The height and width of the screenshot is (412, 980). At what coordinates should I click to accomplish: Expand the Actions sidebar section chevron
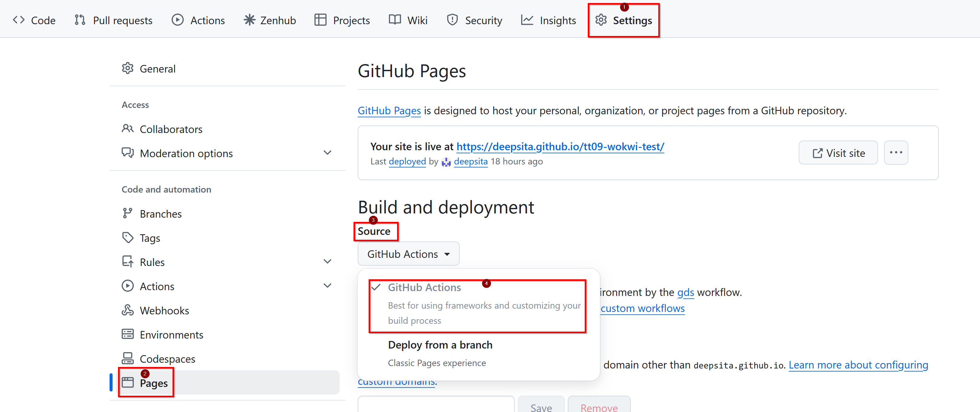[x=327, y=286]
